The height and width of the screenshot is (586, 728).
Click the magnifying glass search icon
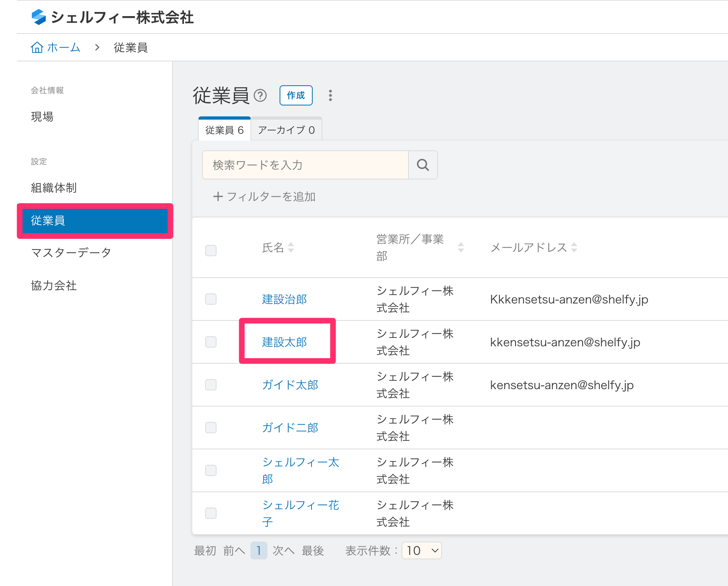(423, 165)
